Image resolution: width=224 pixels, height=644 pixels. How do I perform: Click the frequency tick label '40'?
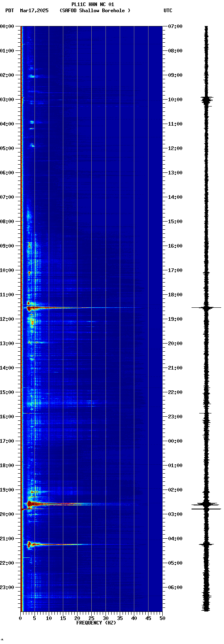pyautogui.click(x=134, y=618)
